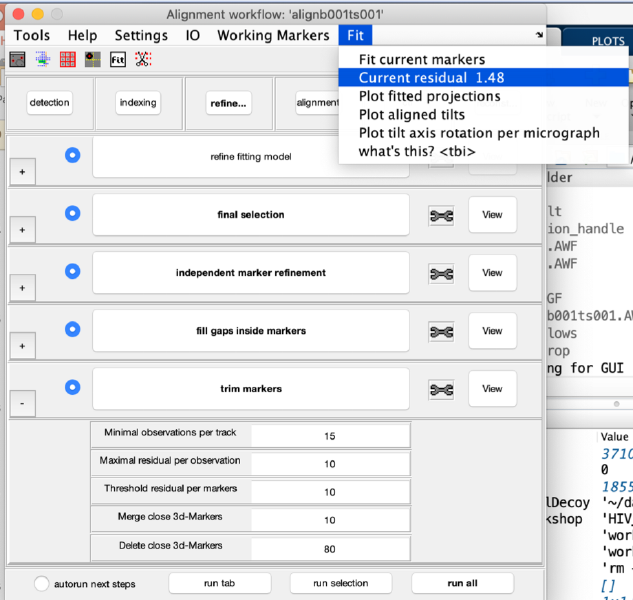The width and height of the screenshot is (633, 600).
Task: Open the PLOTS tab in MATLAB window
Action: 608,41
